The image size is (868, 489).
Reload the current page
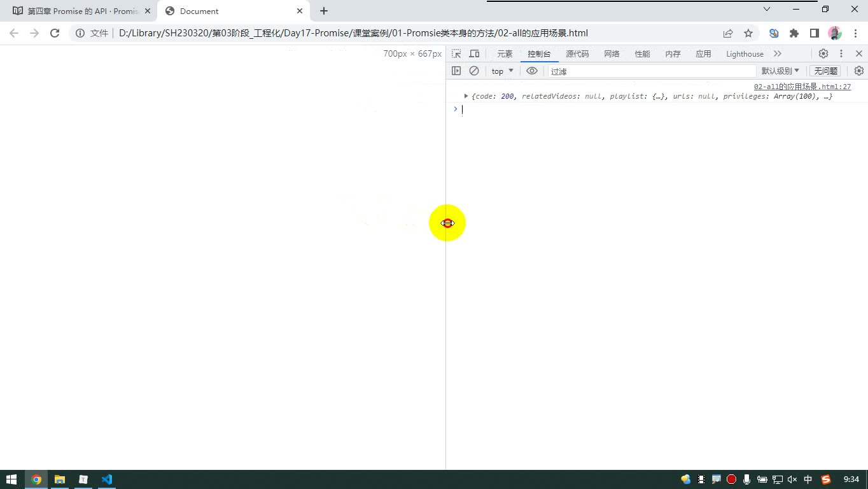tap(55, 33)
